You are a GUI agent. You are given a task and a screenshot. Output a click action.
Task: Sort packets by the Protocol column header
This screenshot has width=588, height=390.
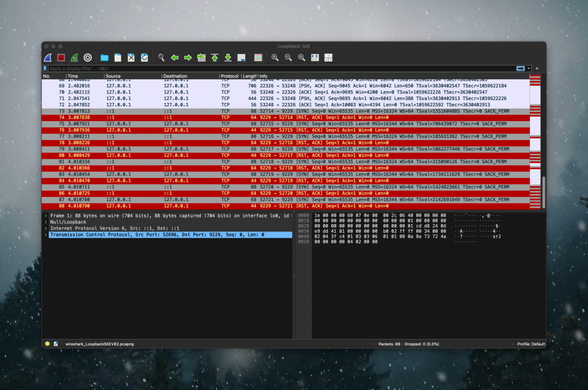coord(230,76)
